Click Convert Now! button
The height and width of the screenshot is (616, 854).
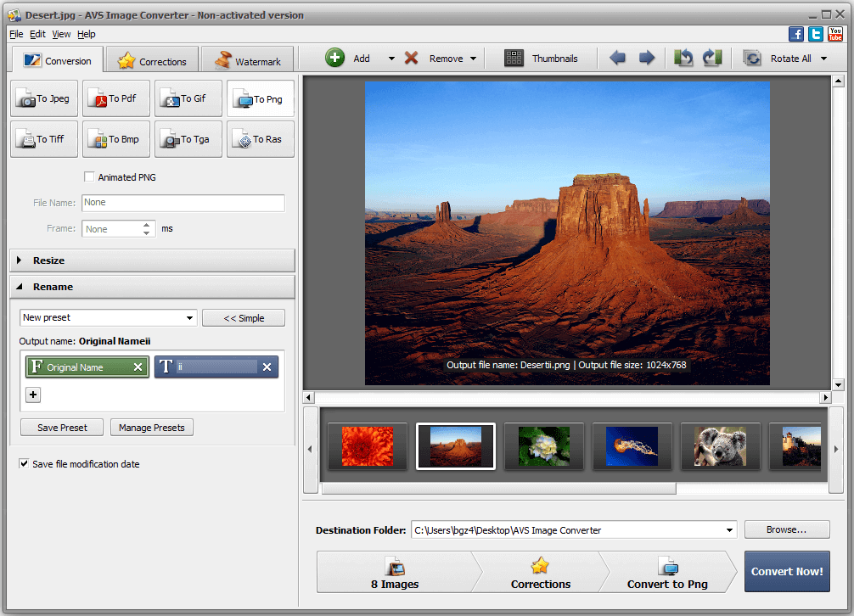[787, 571]
